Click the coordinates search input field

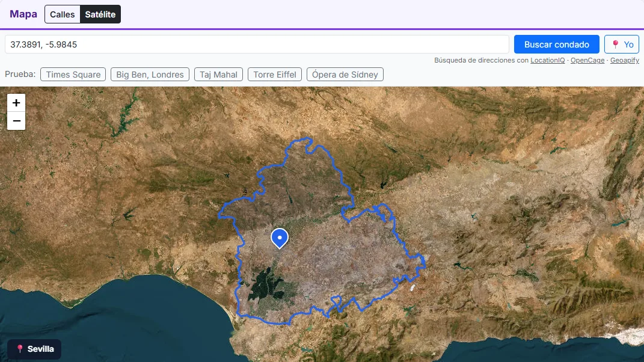pyautogui.click(x=257, y=44)
